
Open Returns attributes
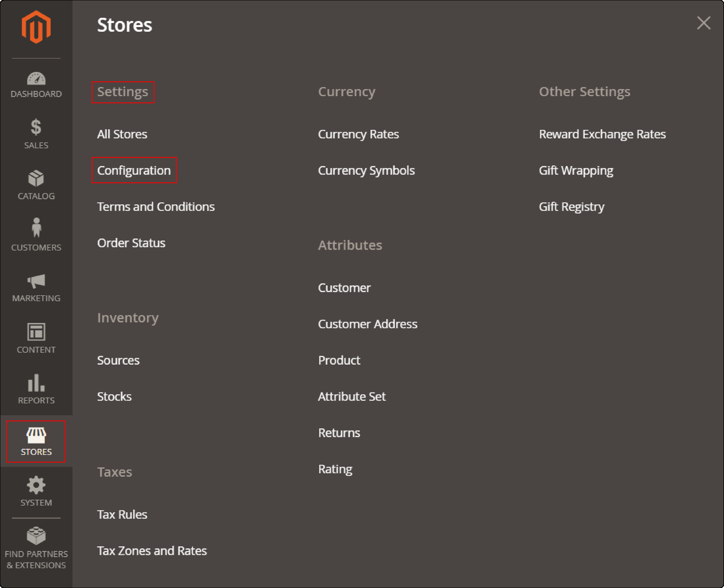pyautogui.click(x=339, y=432)
